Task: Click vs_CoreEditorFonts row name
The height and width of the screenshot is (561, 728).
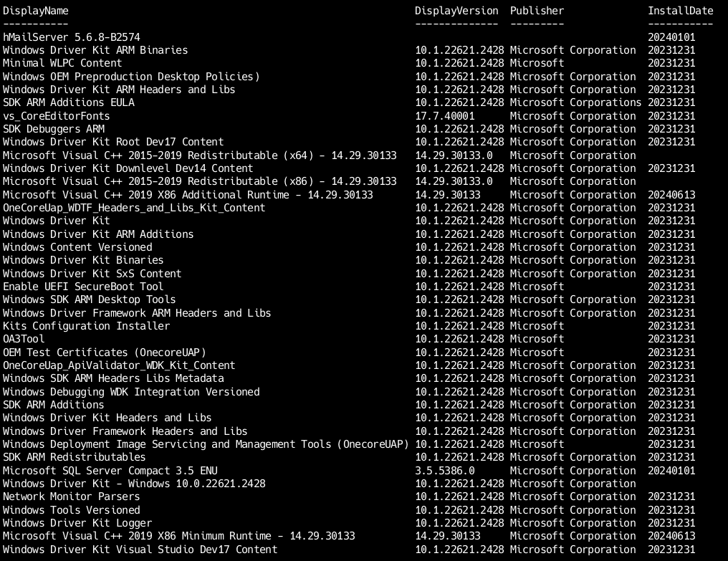Action: 56,115
